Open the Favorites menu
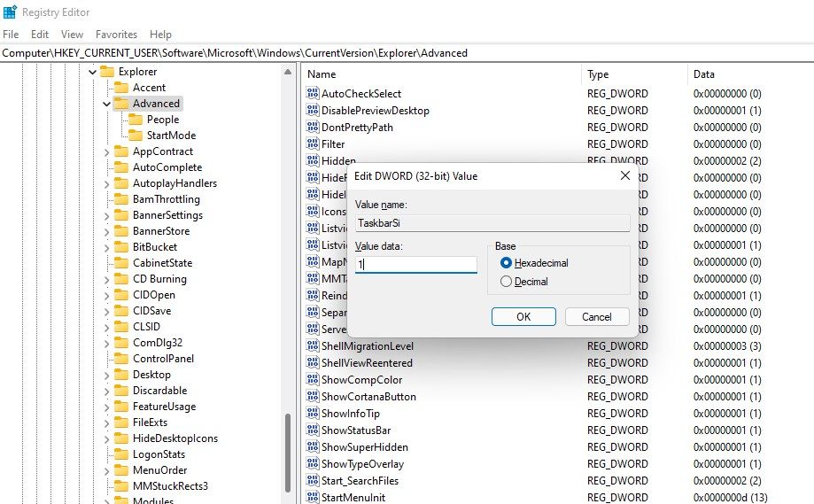This screenshot has height=504, width=814. point(116,35)
